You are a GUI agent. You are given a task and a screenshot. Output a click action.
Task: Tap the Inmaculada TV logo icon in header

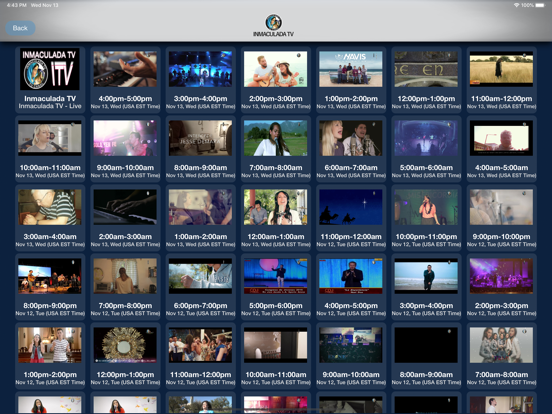pos(274,22)
